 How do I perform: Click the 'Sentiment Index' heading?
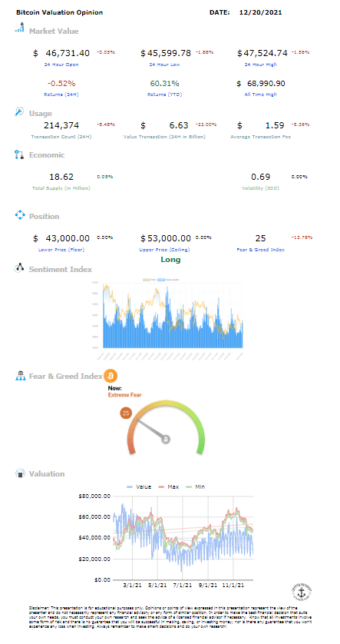click(61, 270)
